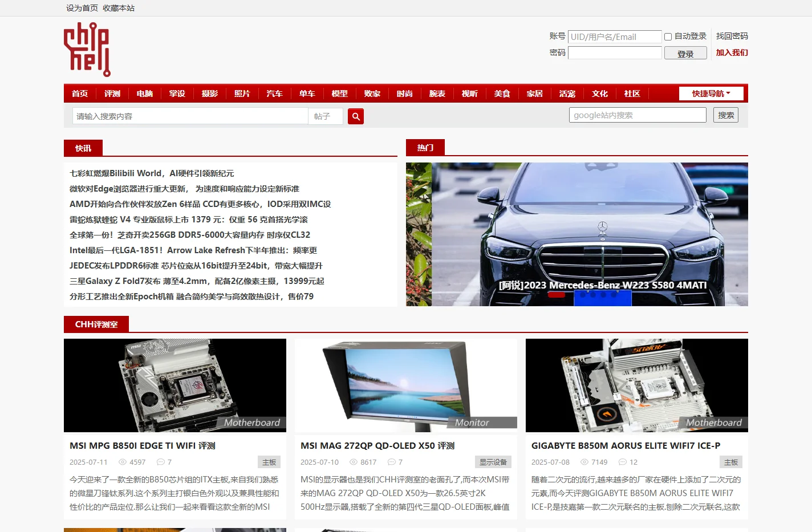Click 主板 tag on MSI MPG B850I review
812x532 pixels.
click(269, 462)
